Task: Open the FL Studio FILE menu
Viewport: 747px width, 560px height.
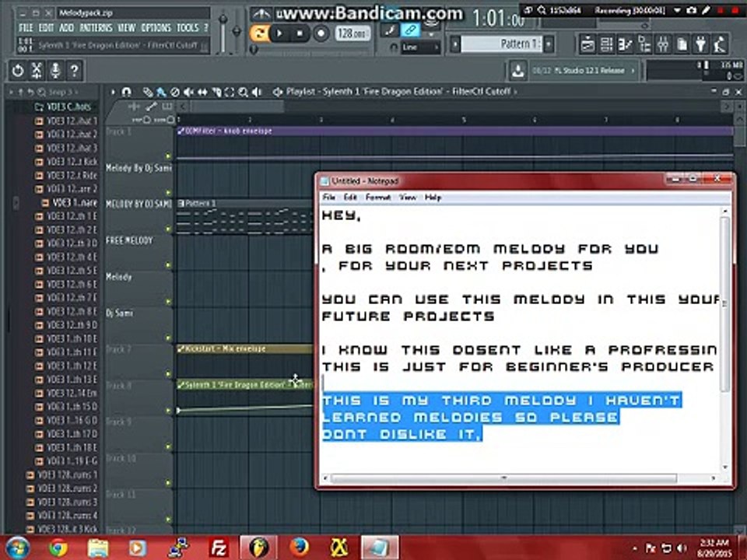Action: tap(26, 28)
